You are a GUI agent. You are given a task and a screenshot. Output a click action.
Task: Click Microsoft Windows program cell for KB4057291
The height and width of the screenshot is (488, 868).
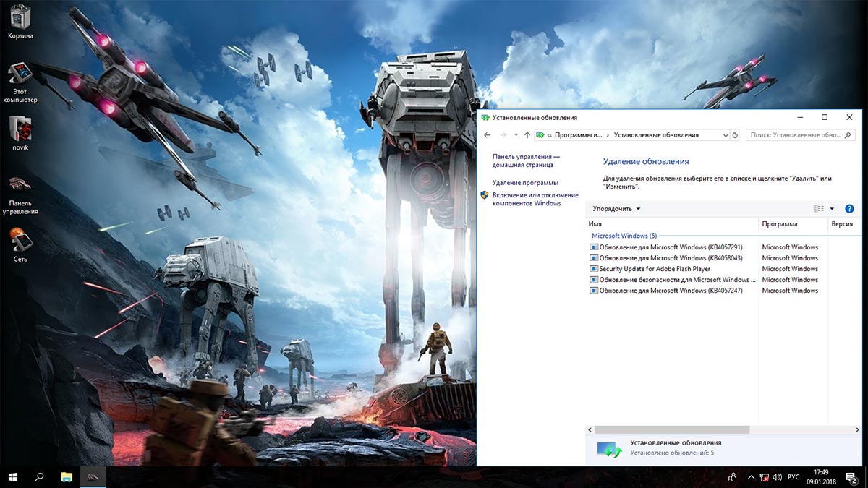click(x=790, y=247)
